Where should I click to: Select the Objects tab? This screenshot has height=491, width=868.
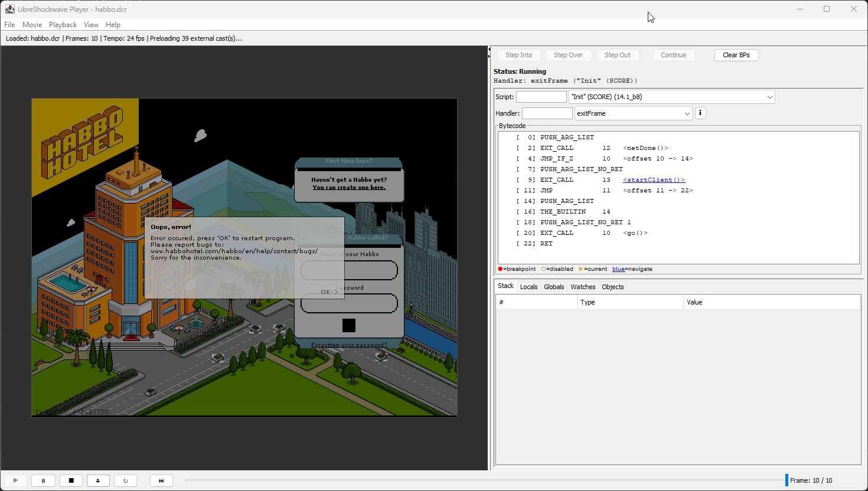612,287
